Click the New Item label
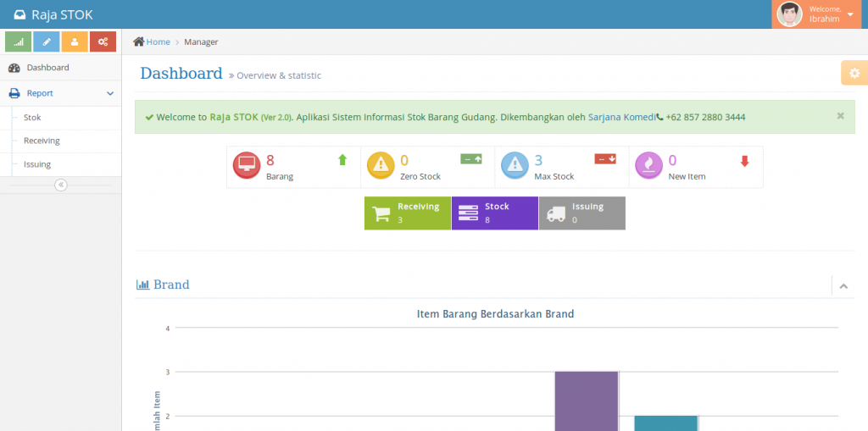The image size is (868, 431). [x=687, y=176]
